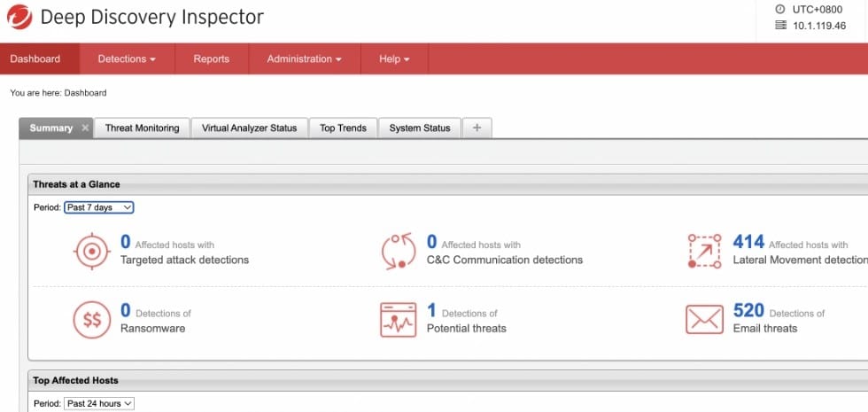Switch to the Threat Monitoring tab
Screen dimensions: 868x412
coord(143,128)
